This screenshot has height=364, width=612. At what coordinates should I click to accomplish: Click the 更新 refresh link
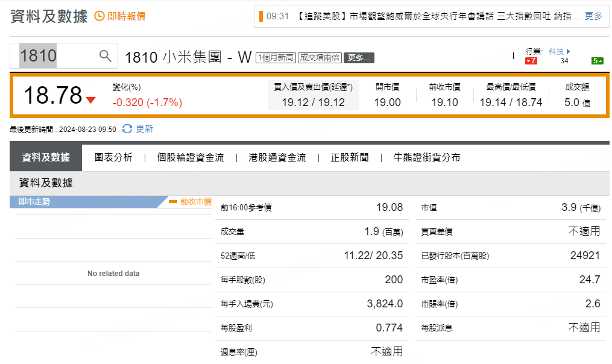point(145,129)
